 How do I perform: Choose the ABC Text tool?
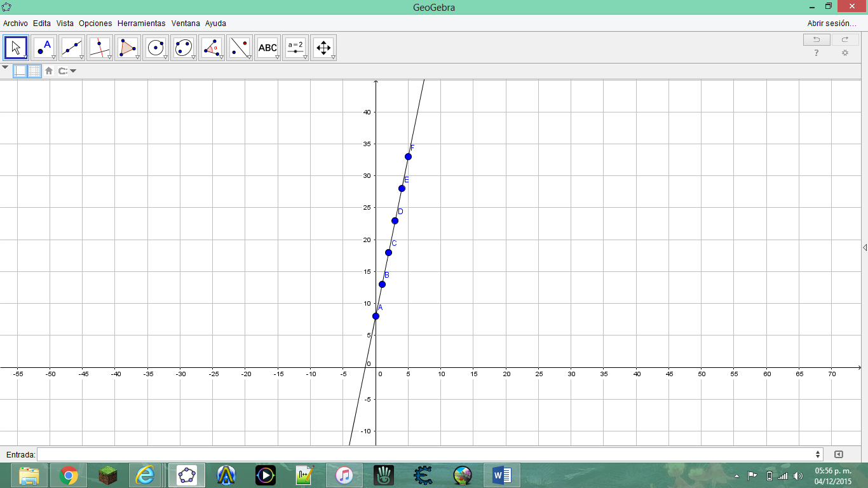268,48
